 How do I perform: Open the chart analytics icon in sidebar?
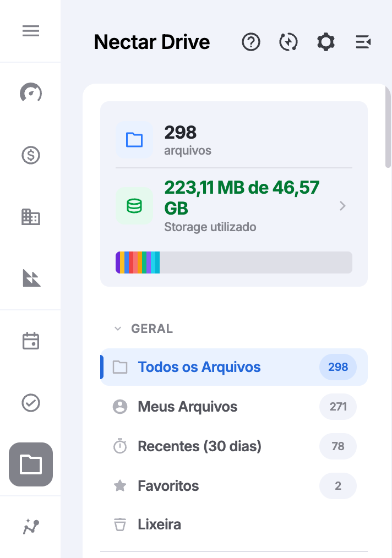click(x=31, y=278)
